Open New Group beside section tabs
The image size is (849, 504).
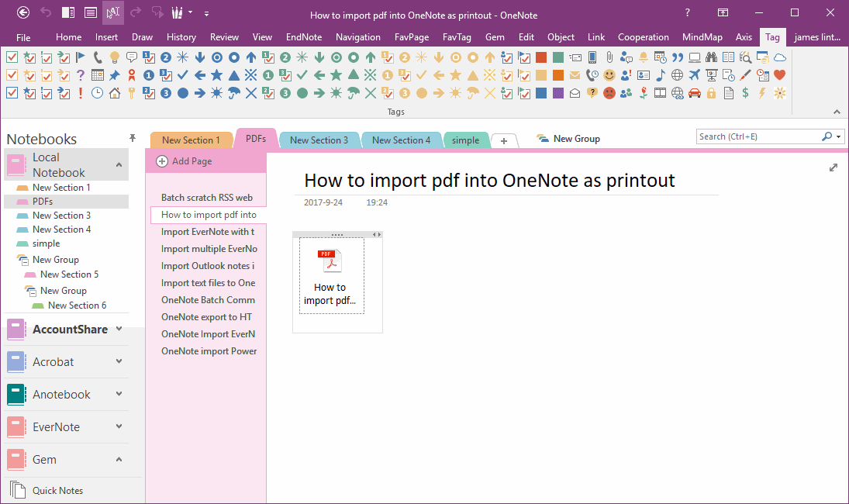[568, 139]
